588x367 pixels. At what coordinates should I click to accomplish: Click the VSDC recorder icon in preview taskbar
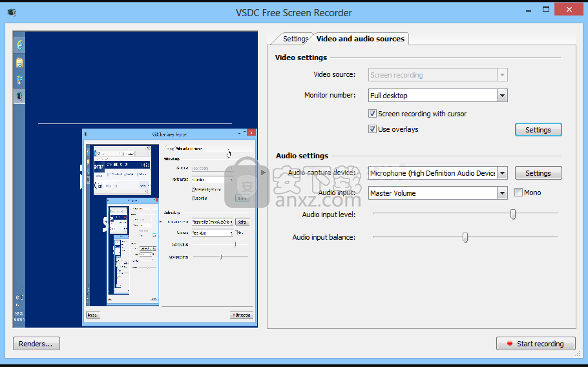coord(20,96)
